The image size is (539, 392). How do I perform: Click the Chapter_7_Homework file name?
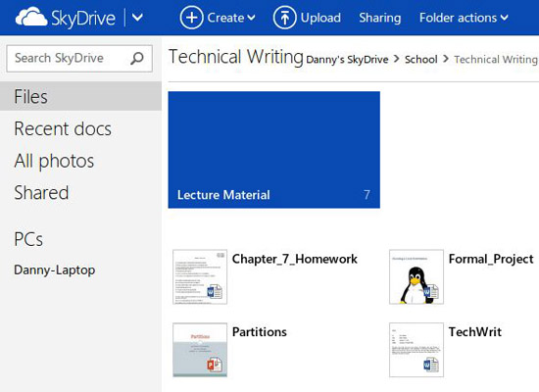pos(295,259)
